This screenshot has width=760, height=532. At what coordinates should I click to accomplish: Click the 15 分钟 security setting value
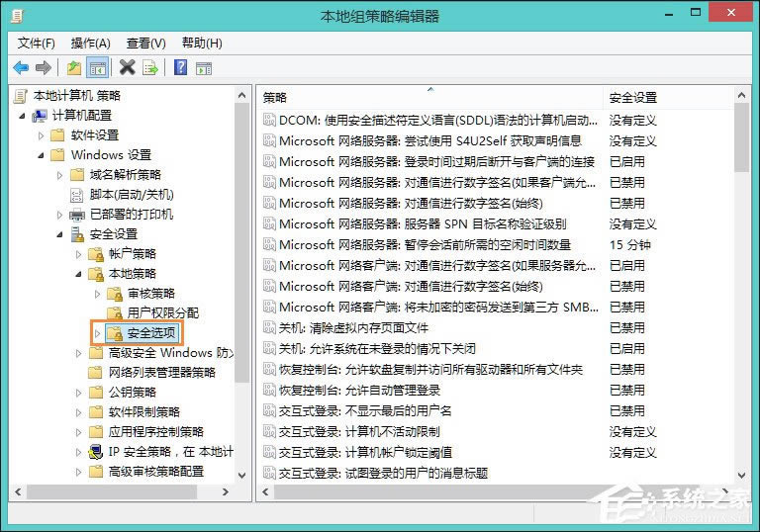pos(629,244)
